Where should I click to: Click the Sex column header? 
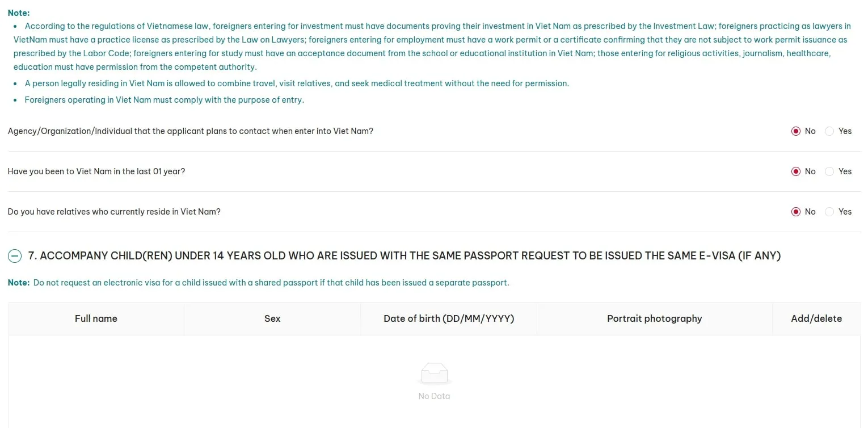click(272, 318)
